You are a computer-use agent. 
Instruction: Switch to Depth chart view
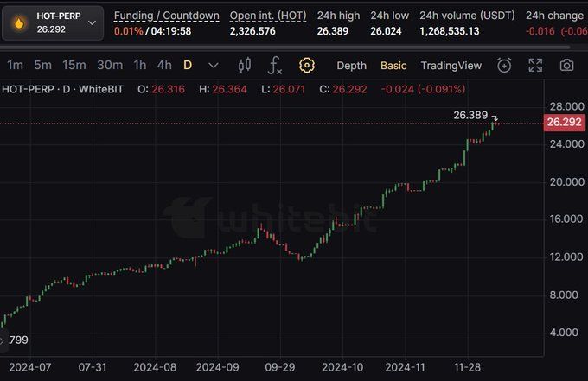point(351,66)
